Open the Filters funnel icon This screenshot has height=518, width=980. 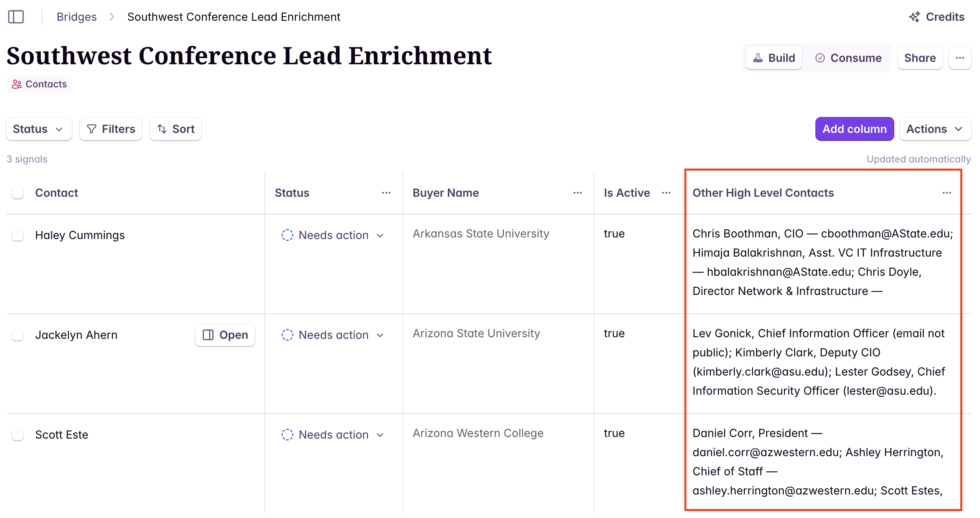click(x=92, y=129)
